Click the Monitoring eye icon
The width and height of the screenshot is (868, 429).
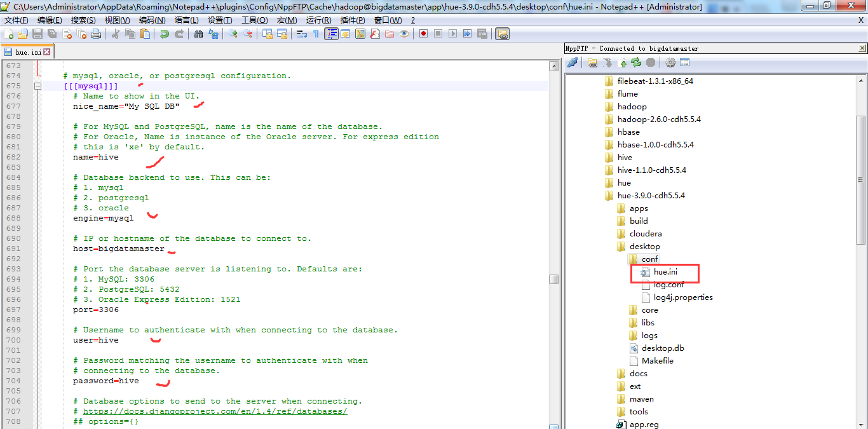(x=404, y=34)
